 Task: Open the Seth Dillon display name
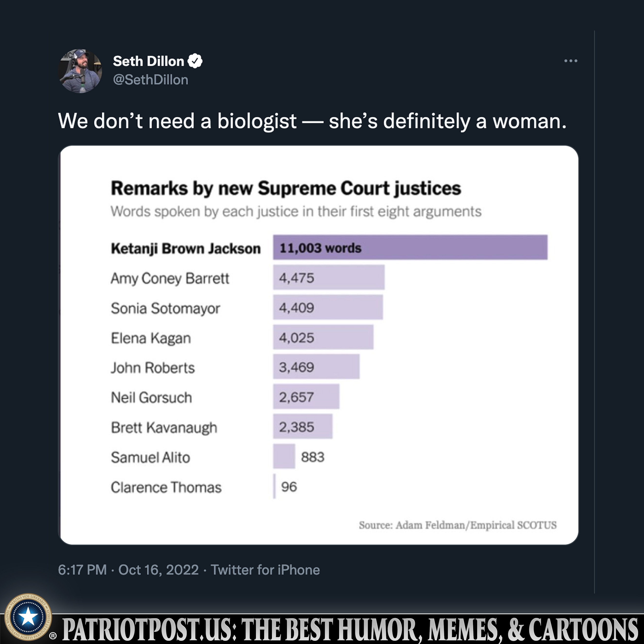148,61
